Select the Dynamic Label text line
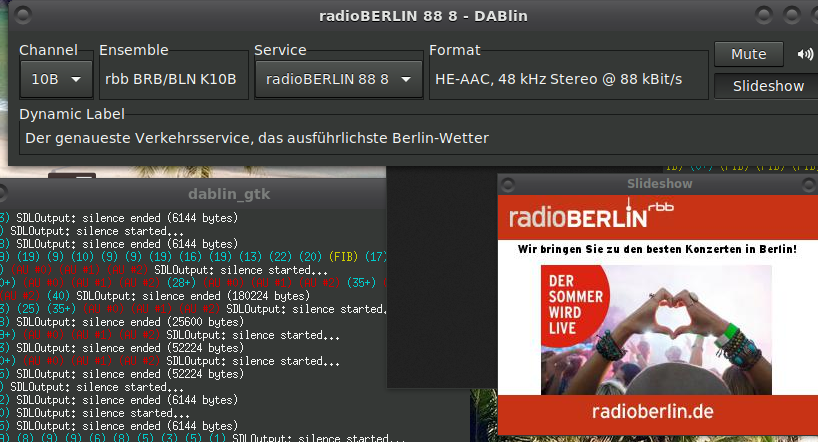This screenshot has width=818, height=442. coord(257,138)
